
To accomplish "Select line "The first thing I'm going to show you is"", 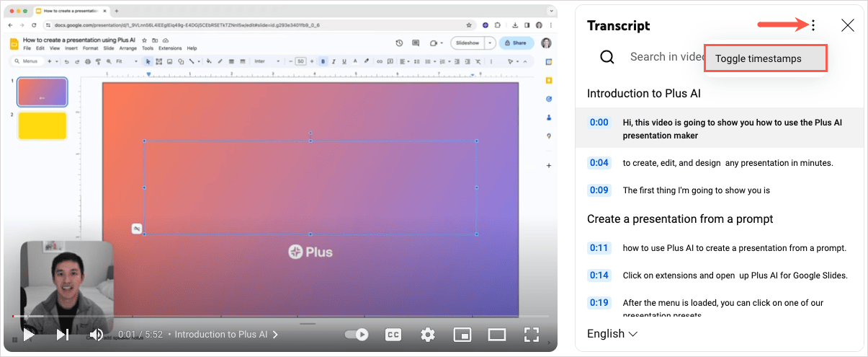I will [x=697, y=190].
